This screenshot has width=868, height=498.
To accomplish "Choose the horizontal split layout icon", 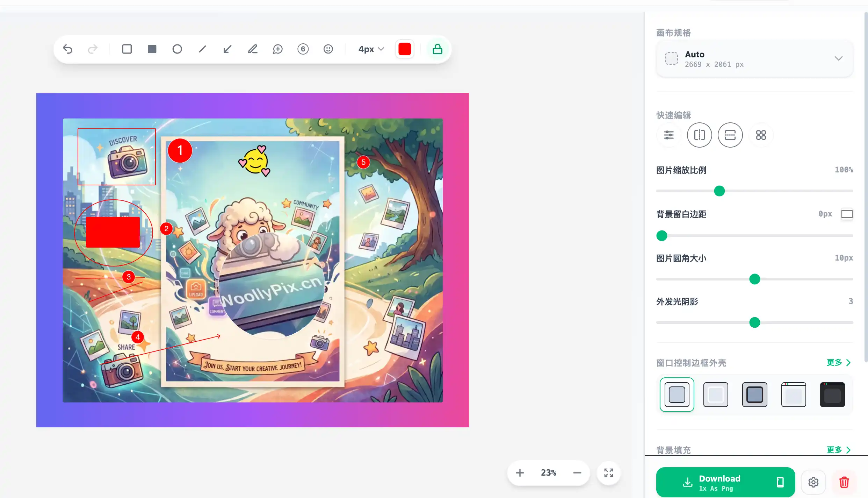I will [730, 135].
